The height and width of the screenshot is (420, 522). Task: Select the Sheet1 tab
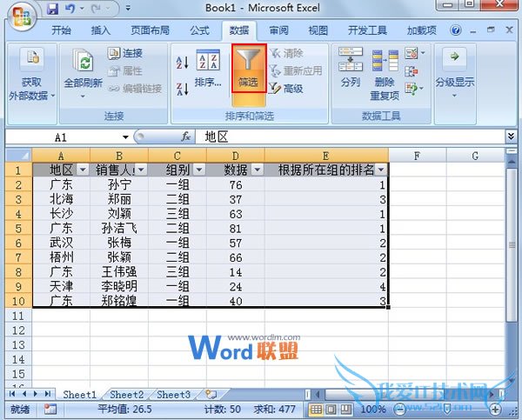(79, 395)
